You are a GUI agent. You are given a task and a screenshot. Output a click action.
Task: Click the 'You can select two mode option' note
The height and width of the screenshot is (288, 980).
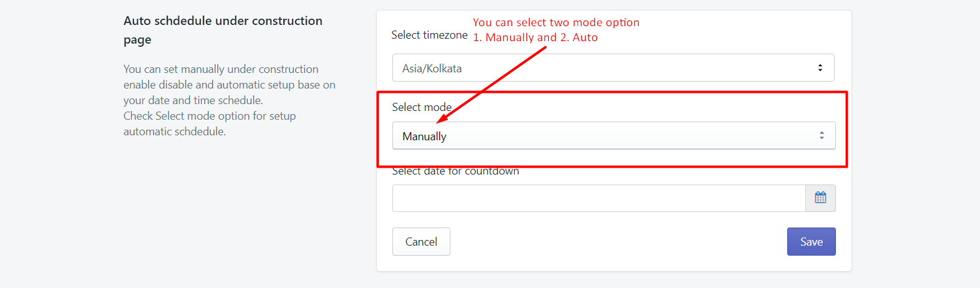[556, 22]
